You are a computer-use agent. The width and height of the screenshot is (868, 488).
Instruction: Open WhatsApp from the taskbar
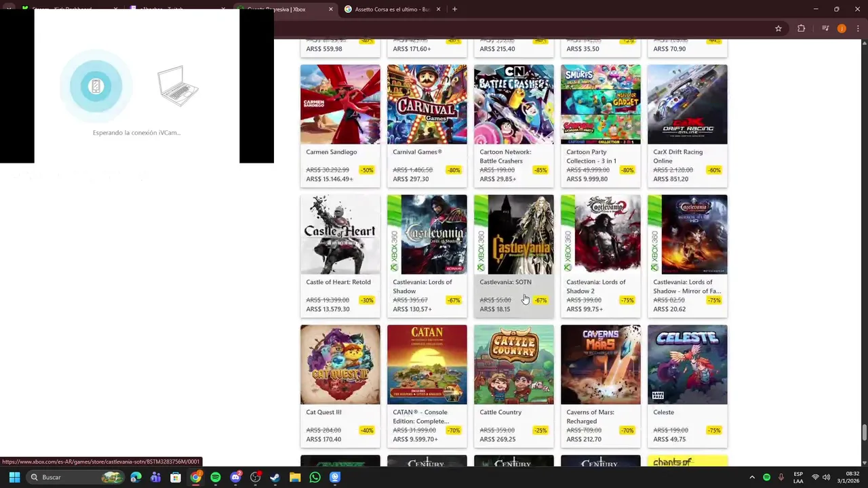[x=315, y=477]
